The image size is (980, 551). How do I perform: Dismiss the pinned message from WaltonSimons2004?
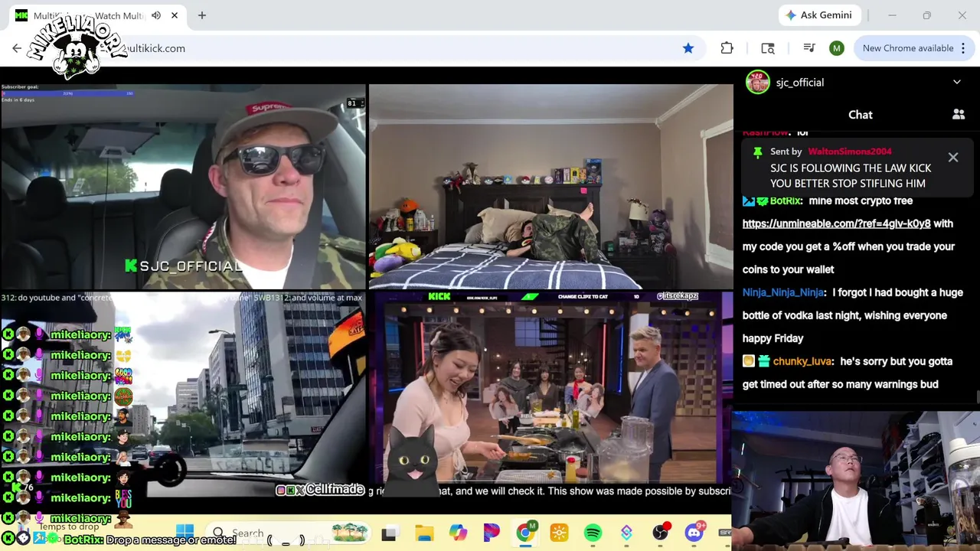click(953, 158)
